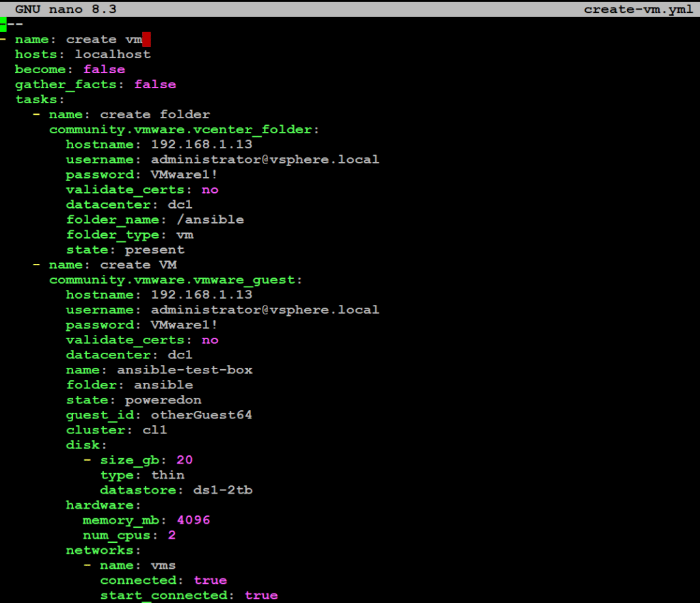Click the create-vm.yml filename in title bar
700x603 pixels.
click(638, 9)
